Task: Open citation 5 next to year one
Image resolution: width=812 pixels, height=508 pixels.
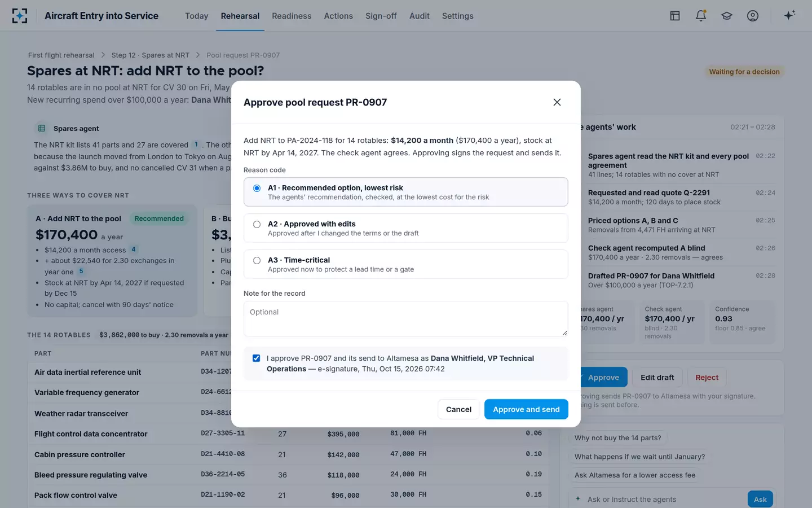Action: click(81, 271)
